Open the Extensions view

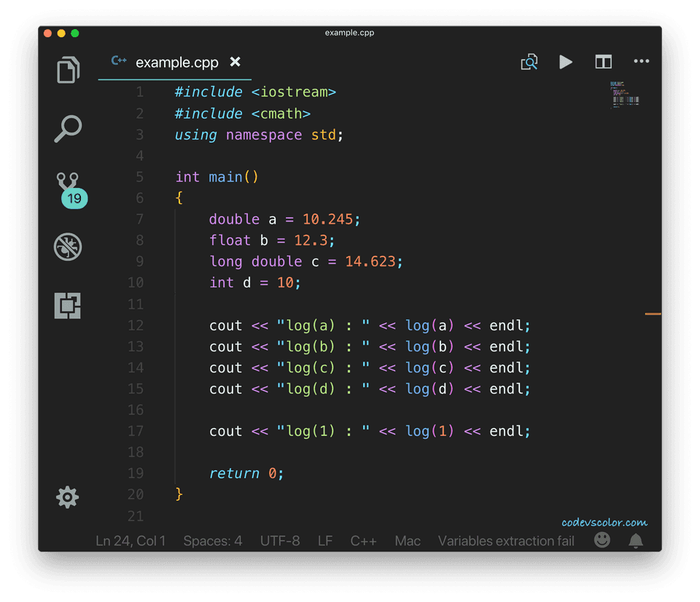point(67,306)
